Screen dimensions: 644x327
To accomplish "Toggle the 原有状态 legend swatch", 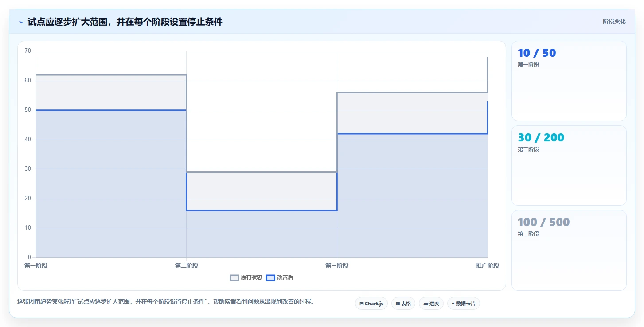I will tap(234, 278).
